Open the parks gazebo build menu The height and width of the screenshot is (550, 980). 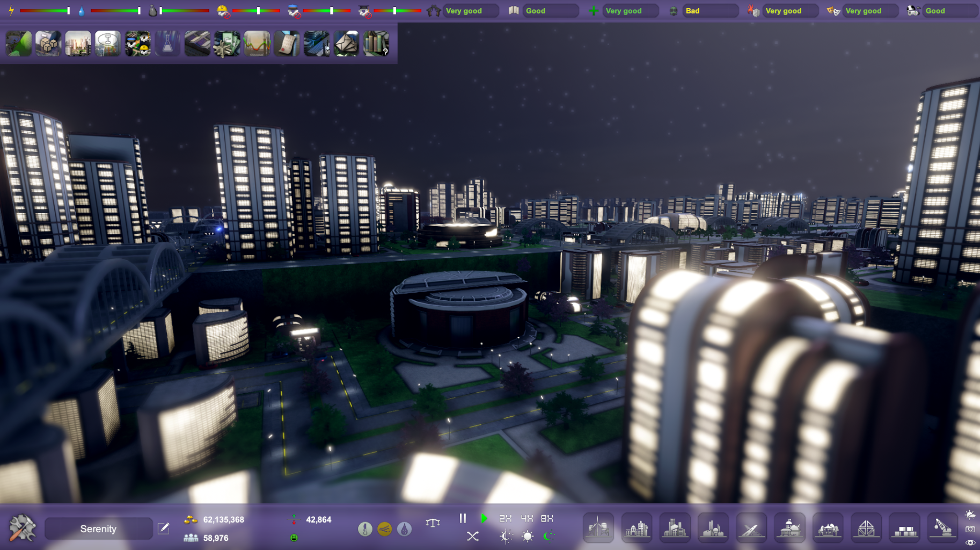click(x=828, y=527)
